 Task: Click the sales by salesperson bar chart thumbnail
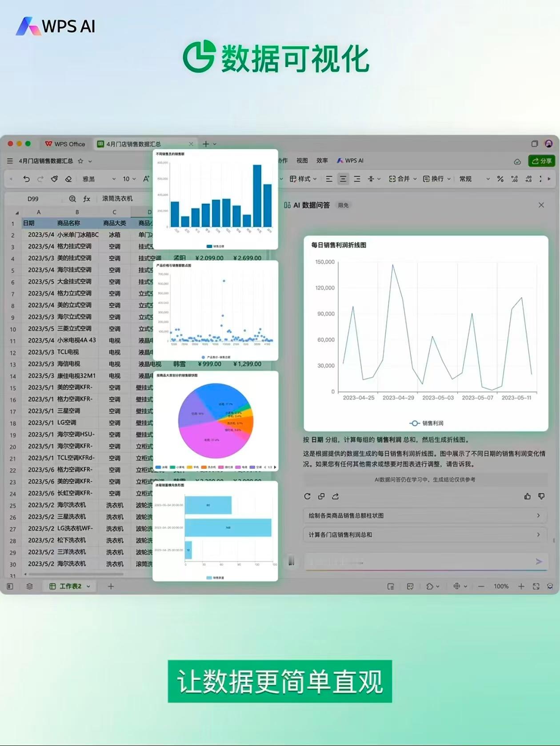coord(216,199)
